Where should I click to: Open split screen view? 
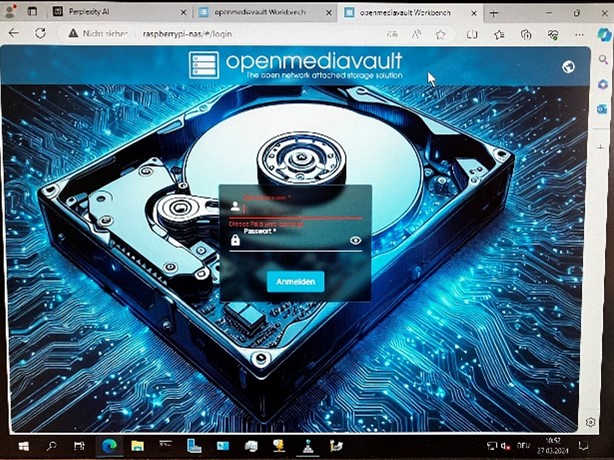(x=472, y=34)
